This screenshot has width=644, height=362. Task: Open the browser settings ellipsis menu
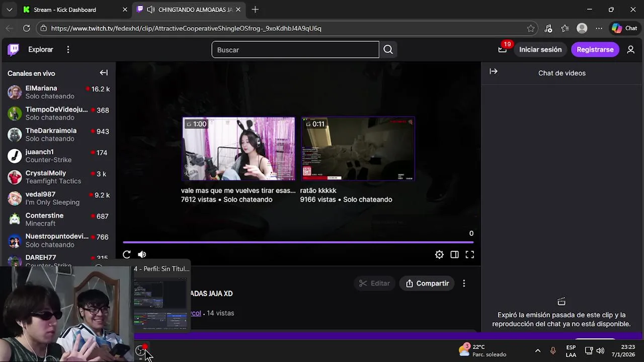(x=599, y=28)
